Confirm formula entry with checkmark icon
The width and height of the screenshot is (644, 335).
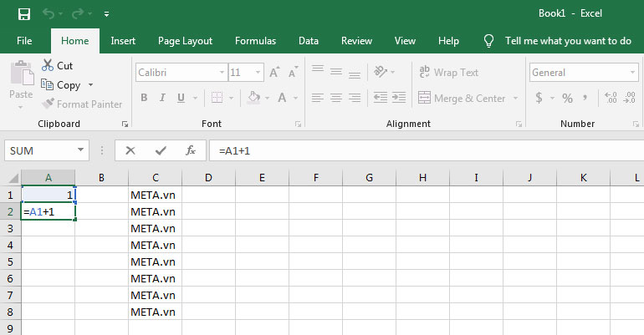(x=161, y=150)
